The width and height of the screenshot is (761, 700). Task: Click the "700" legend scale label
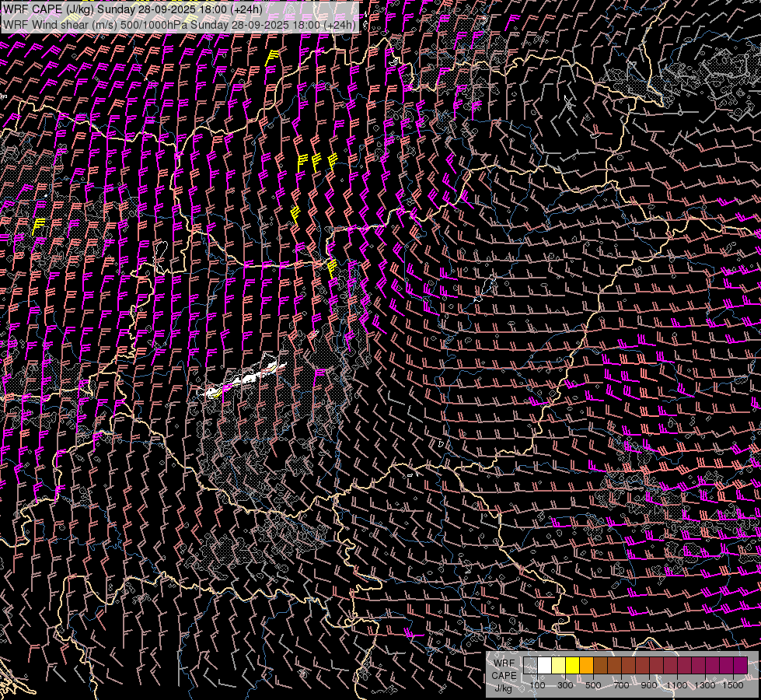click(621, 685)
